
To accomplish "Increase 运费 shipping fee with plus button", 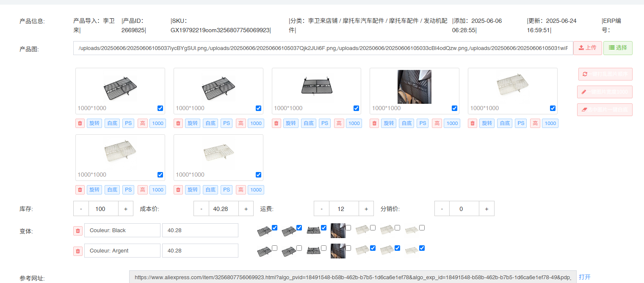I will 366,209.
